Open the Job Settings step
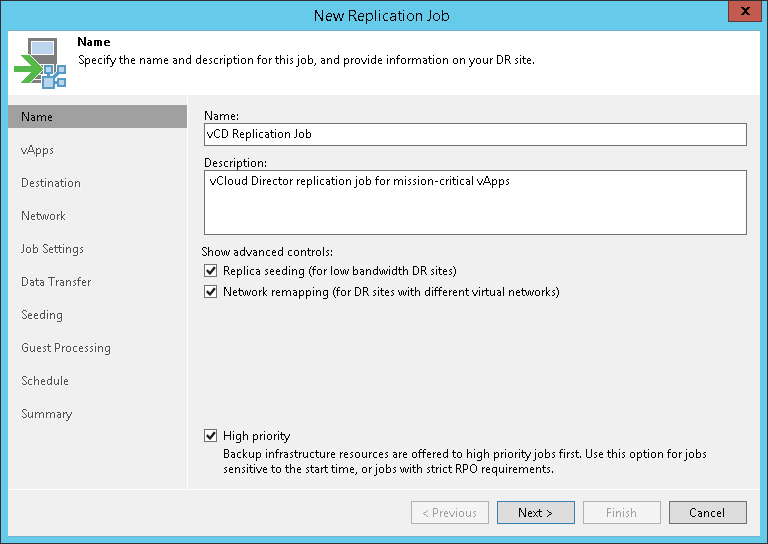The width and height of the screenshot is (768, 544). coord(52,249)
